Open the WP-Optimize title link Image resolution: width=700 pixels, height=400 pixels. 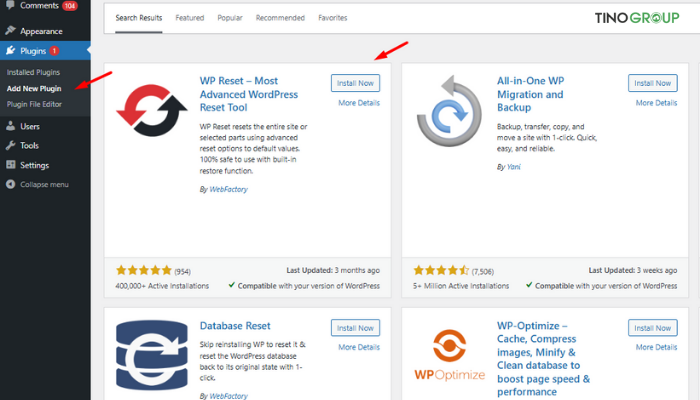pos(543,358)
